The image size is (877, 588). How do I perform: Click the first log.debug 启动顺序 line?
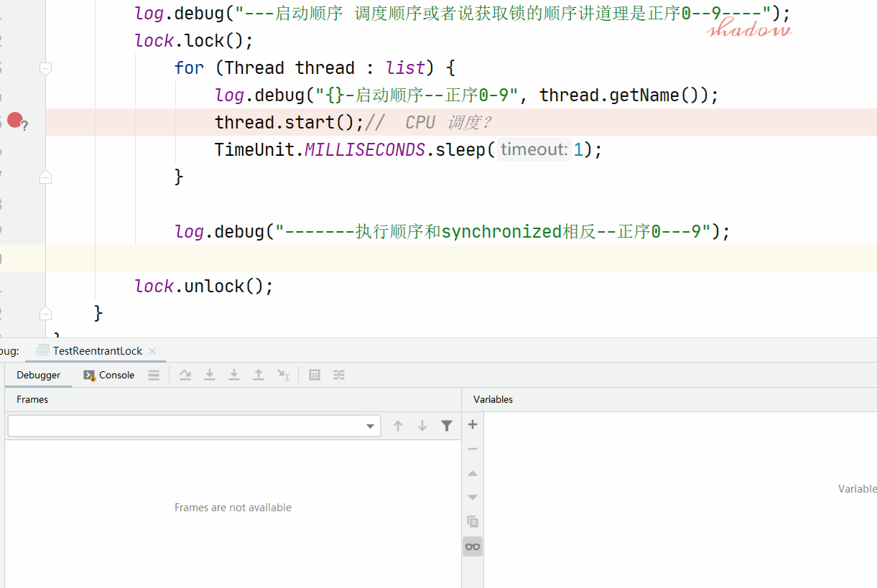462,14
